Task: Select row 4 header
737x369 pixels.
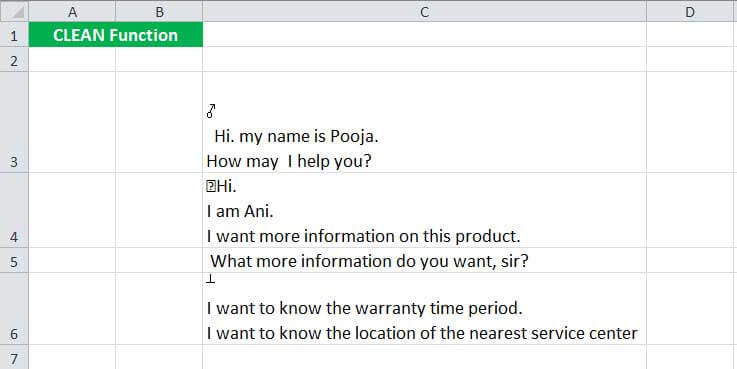Action: click(14, 210)
